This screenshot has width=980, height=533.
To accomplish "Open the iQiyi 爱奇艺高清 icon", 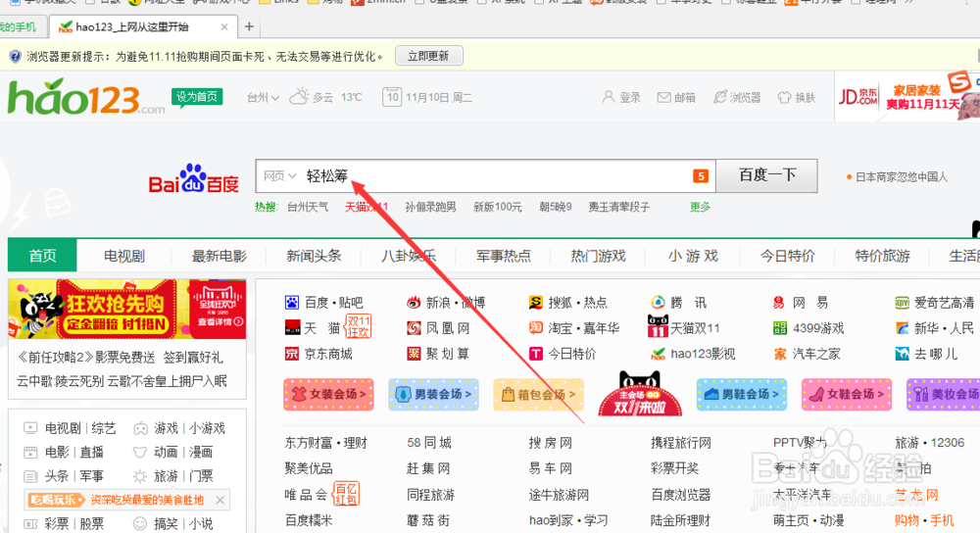I will (x=902, y=303).
